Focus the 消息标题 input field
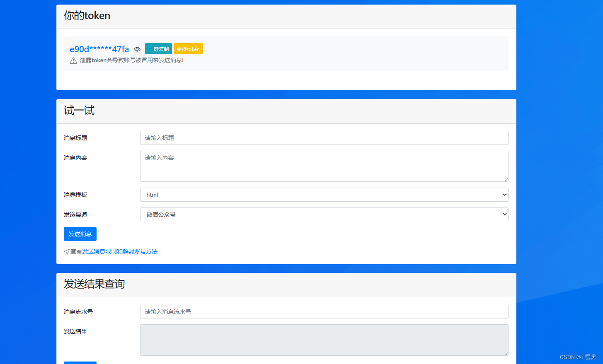The image size is (603, 364). click(324, 138)
